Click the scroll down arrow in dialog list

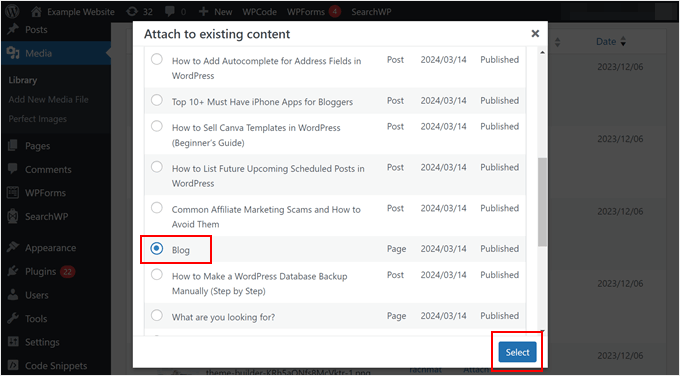click(x=542, y=332)
